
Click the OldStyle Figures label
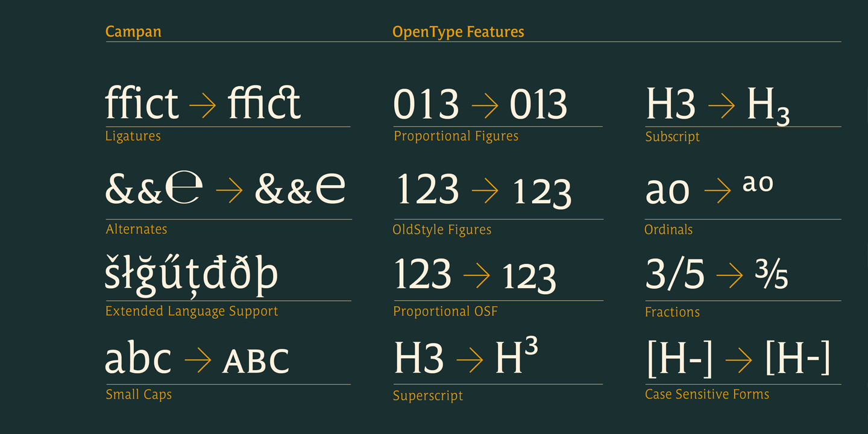pos(442,230)
